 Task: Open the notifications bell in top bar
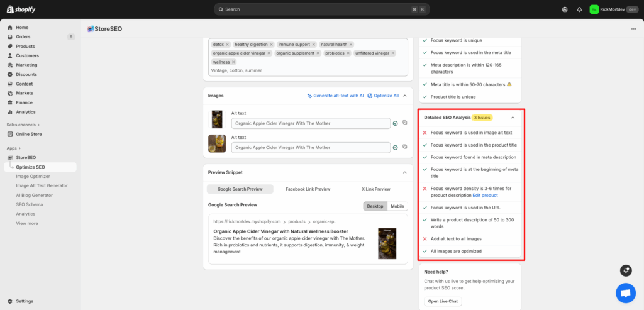(579, 9)
